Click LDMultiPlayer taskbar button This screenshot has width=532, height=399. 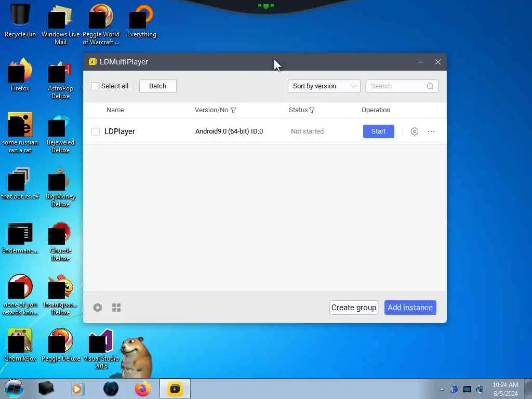[175, 389]
